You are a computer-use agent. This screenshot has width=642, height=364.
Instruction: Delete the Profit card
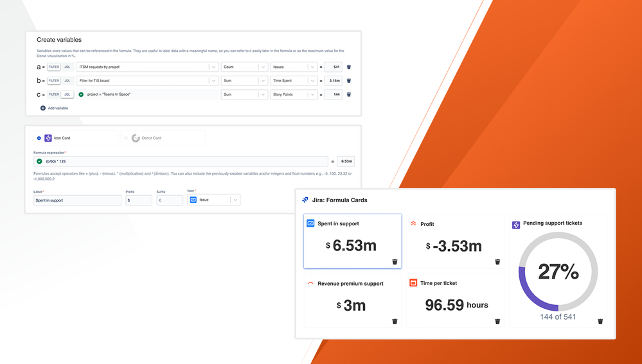tap(497, 262)
